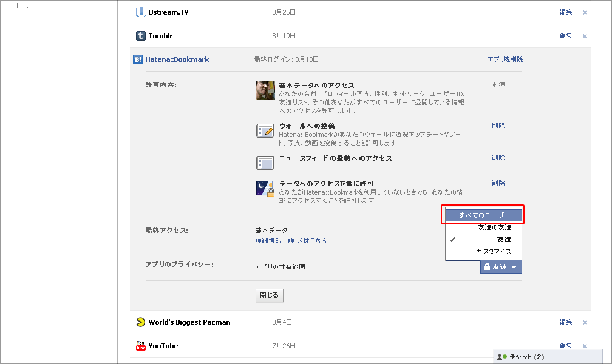Click the データへのアクセスを常に許可 heading
This screenshot has height=364, width=612.
[326, 183]
